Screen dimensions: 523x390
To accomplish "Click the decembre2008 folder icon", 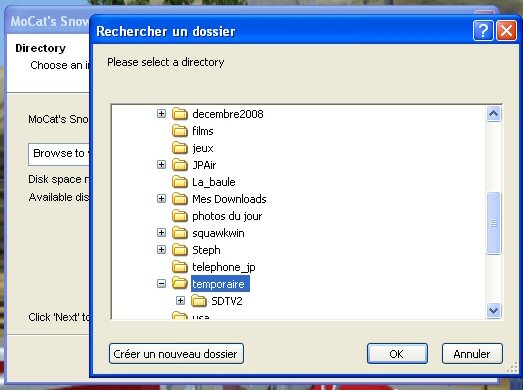I will [x=180, y=114].
